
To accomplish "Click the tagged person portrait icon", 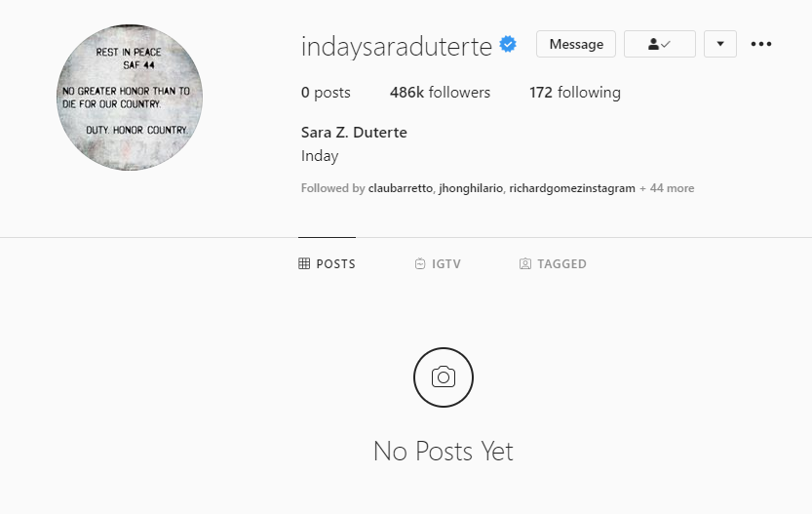I will pyautogui.click(x=524, y=263).
